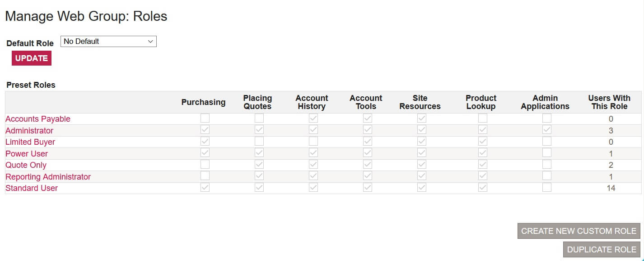
Task: Toggle Placing Quotes checkbox for Limited Buyer
Action: click(x=259, y=142)
